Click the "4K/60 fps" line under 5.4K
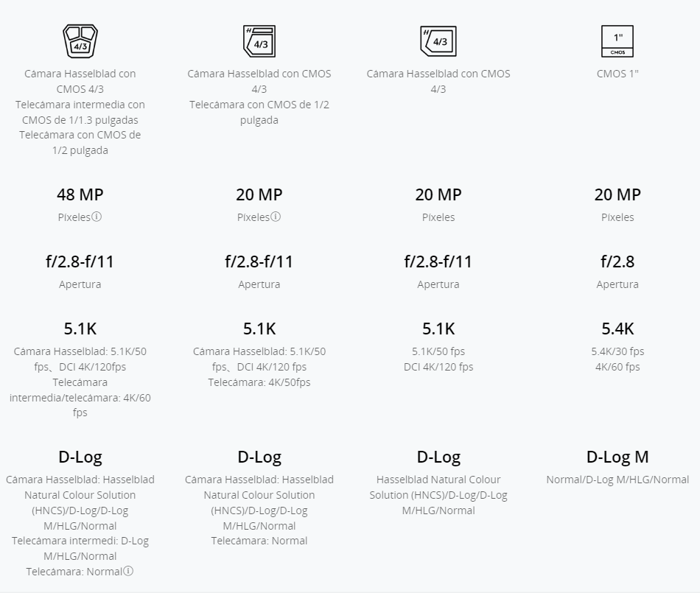The height and width of the screenshot is (593, 700). point(617,367)
